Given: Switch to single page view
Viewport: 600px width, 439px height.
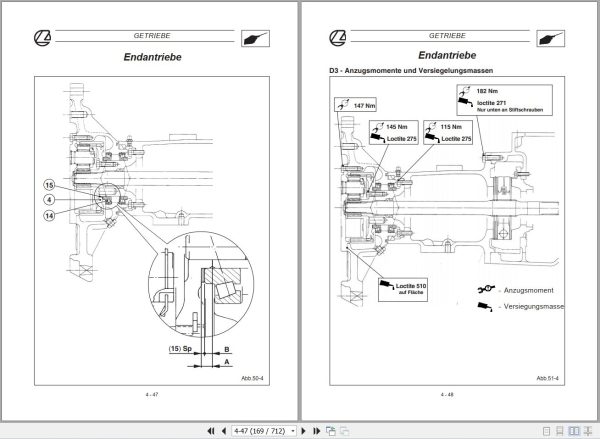Looking at the screenshot, I should [547, 431].
